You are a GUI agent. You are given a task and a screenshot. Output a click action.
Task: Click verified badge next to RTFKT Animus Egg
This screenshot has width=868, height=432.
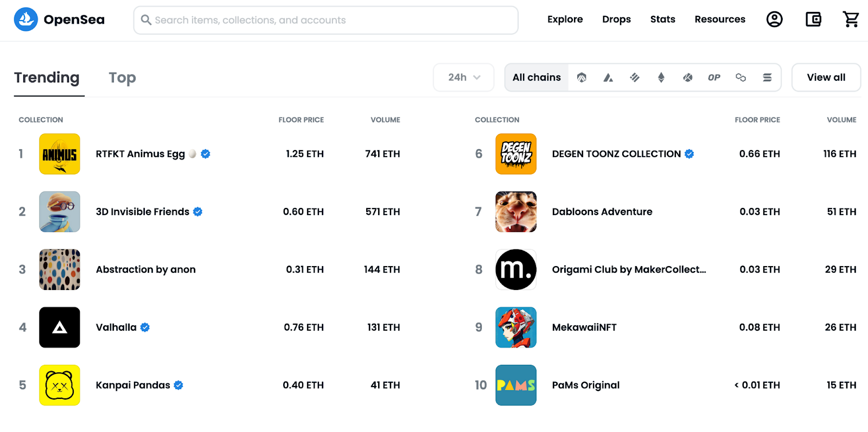pyautogui.click(x=206, y=154)
